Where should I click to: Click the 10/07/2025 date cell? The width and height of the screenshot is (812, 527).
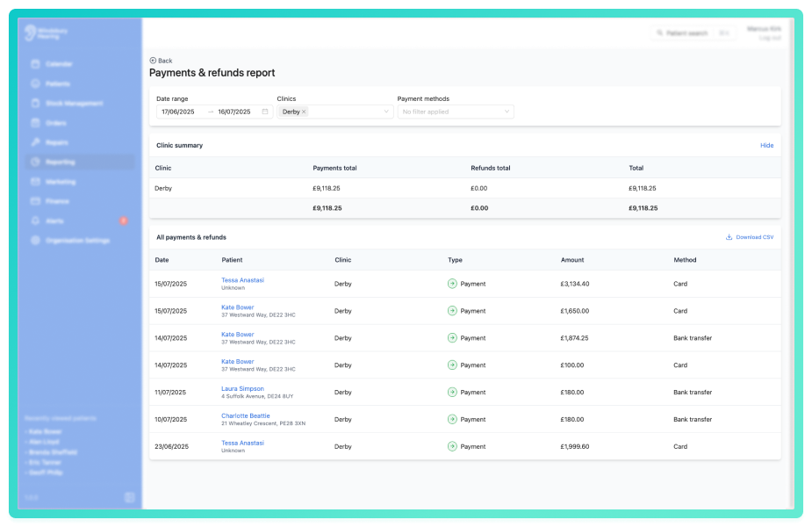(170, 419)
